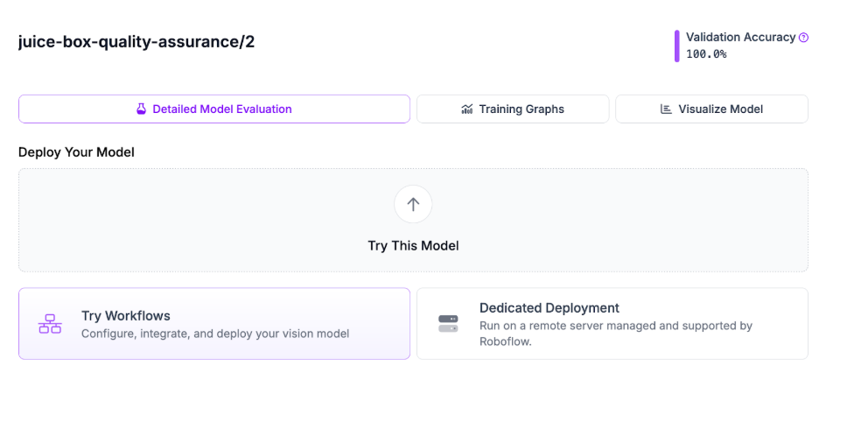868x422 pixels.
Task: Click the server icon in Dedicated Deployment
Action: tap(448, 324)
